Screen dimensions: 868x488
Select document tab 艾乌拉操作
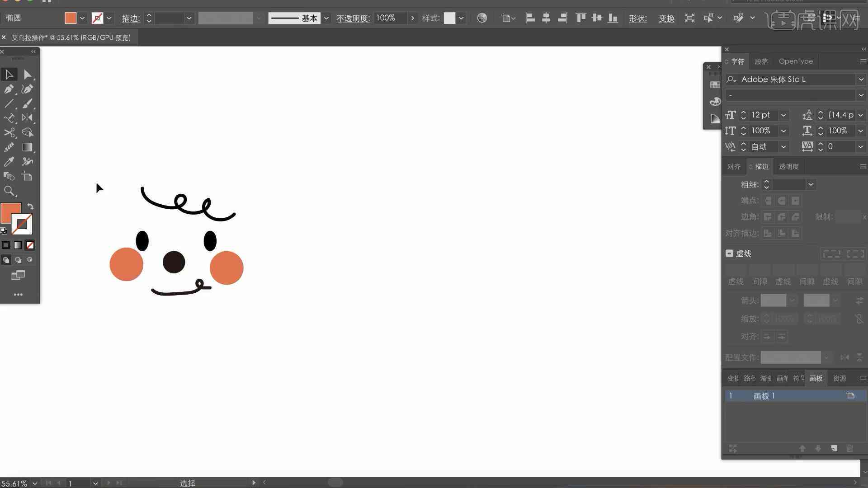(x=71, y=38)
